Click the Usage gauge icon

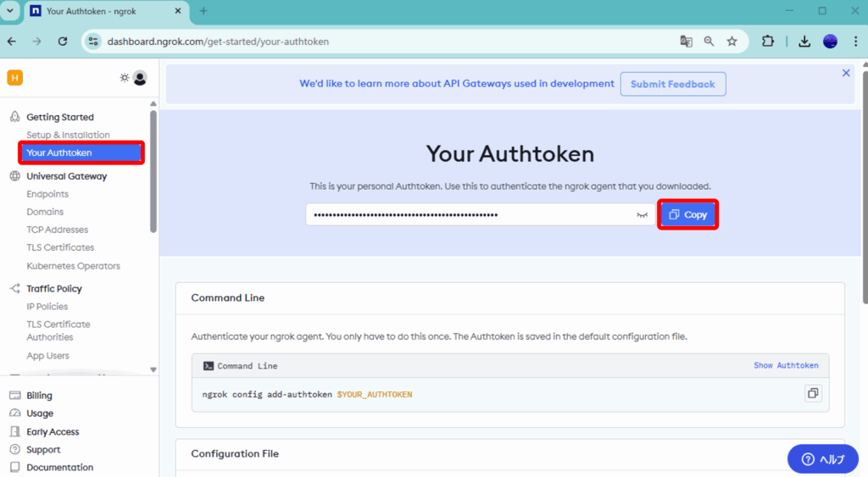(x=15, y=413)
